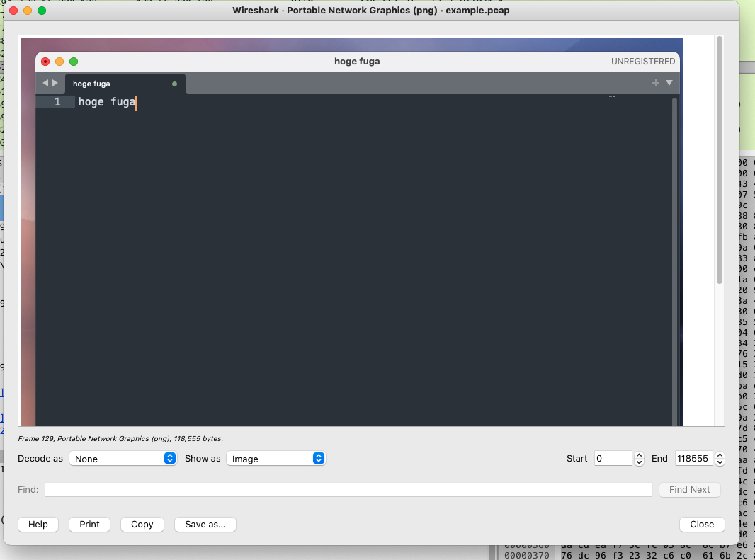Open the Save as... dialog
The width and height of the screenshot is (755, 560).
[205, 525]
